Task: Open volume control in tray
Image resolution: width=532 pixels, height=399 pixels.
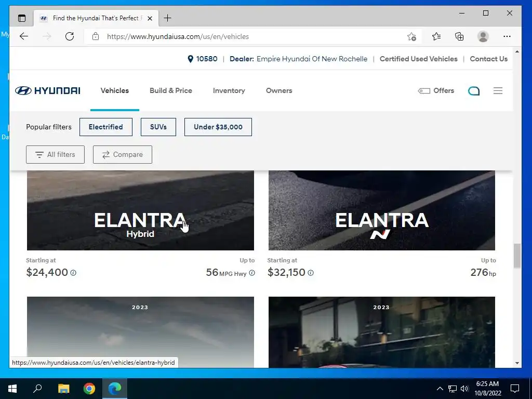Action: click(x=464, y=389)
